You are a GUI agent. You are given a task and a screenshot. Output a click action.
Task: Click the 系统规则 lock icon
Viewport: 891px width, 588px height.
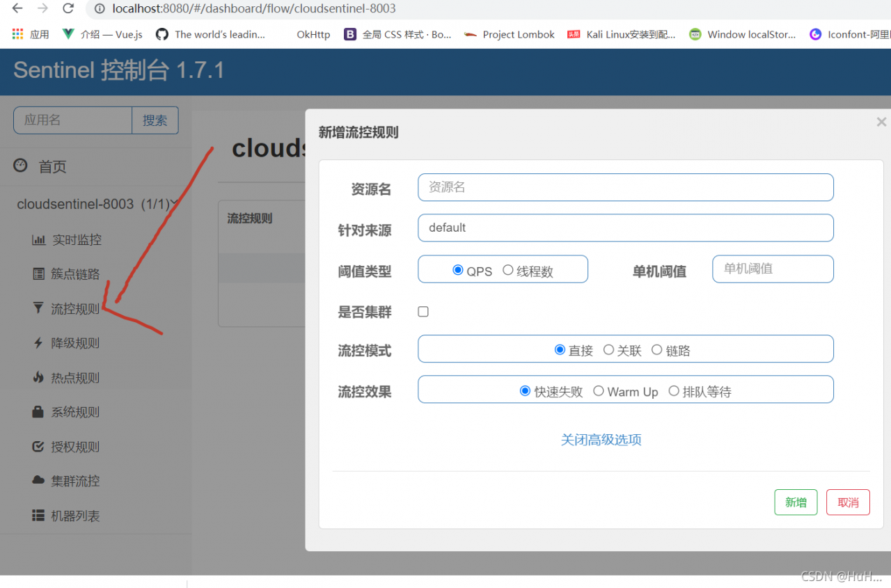pos(38,412)
